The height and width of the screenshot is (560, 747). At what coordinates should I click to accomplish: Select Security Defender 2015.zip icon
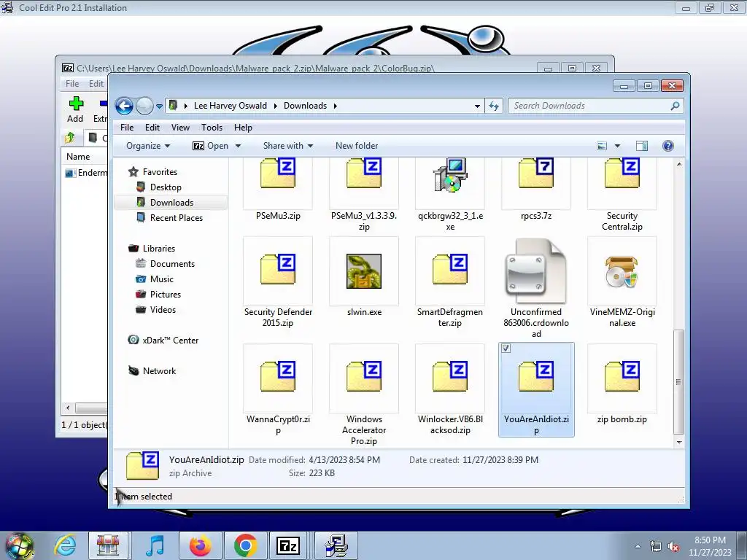tap(278, 270)
